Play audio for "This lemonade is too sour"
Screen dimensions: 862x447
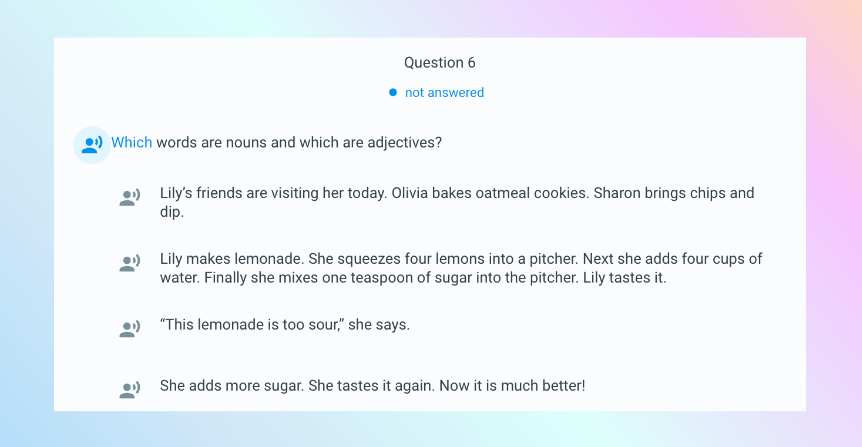click(x=129, y=328)
